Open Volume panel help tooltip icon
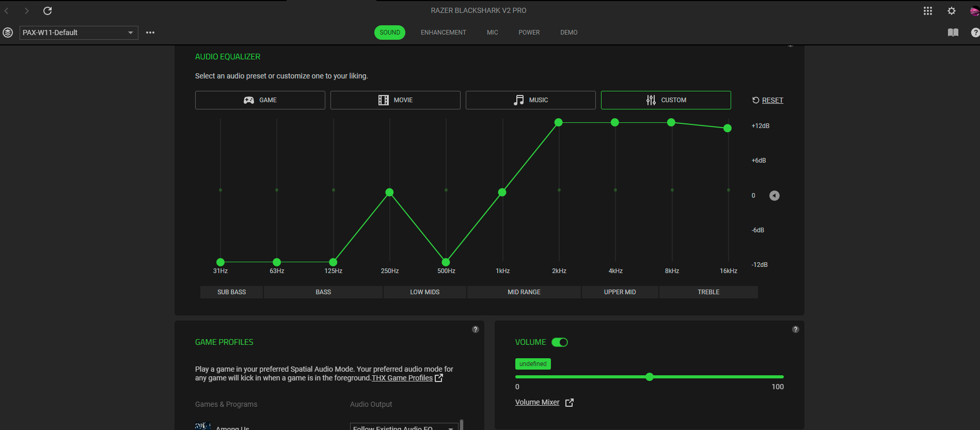The image size is (980, 430). (796, 329)
